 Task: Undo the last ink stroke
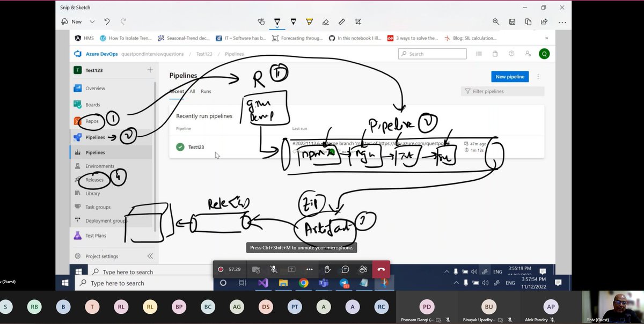point(107,21)
